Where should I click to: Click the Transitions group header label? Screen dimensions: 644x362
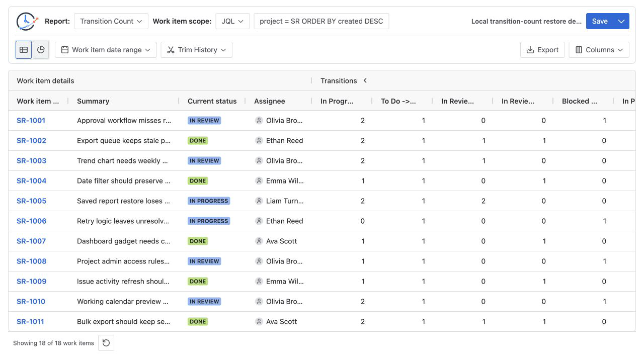point(339,80)
